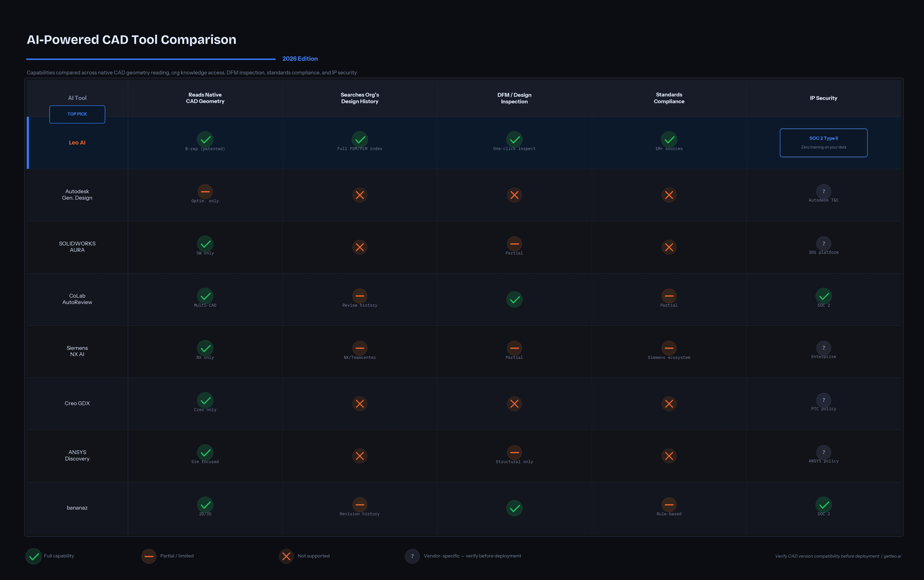The height and width of the screenshot is (580, 924).
Task: Click the IP Security column header
Action: tap(824, 98)
